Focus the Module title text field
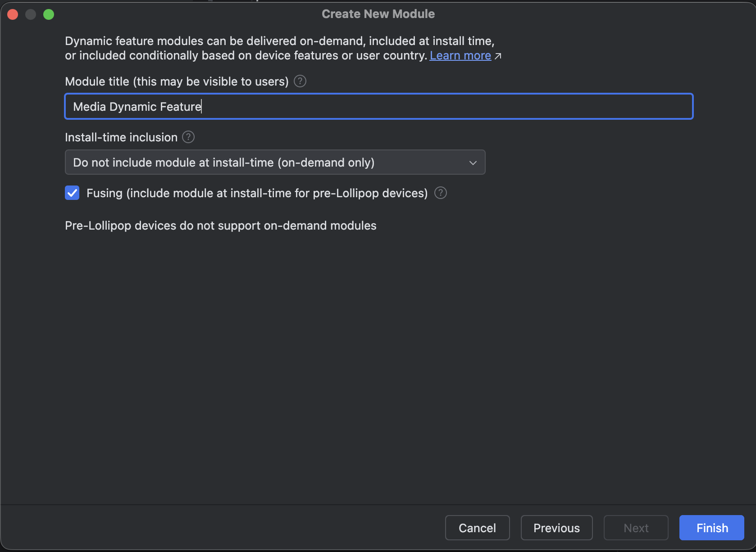756x552 pixels. tap(378, 107)
